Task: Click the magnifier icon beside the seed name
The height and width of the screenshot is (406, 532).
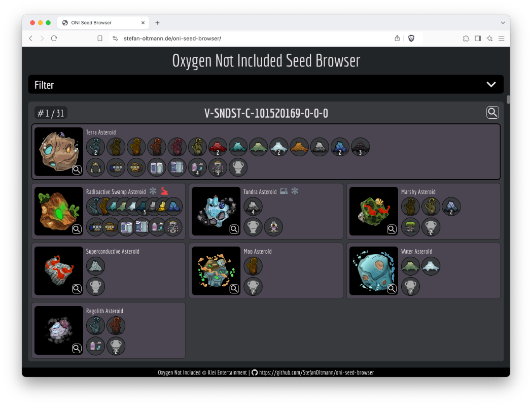Action: 492,113
